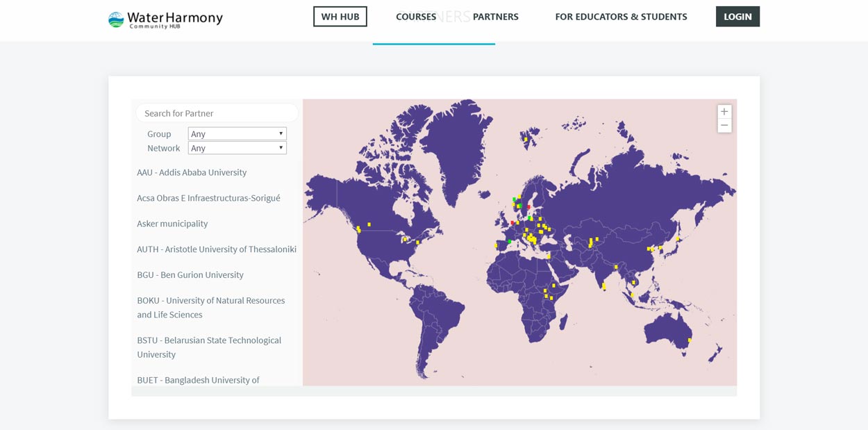
Task: Select the red marker in Scandinavia
Action: pyautogui.click(x=528, y=207)
